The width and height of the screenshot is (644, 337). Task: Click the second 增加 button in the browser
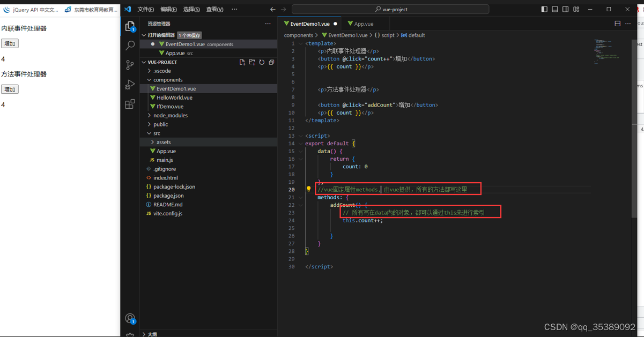point(10,89)
